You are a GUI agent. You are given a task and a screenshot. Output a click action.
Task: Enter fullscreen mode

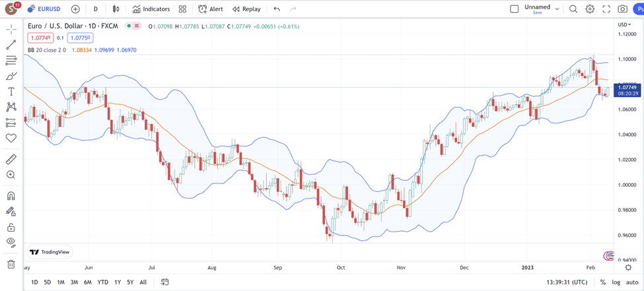[606, 9]
